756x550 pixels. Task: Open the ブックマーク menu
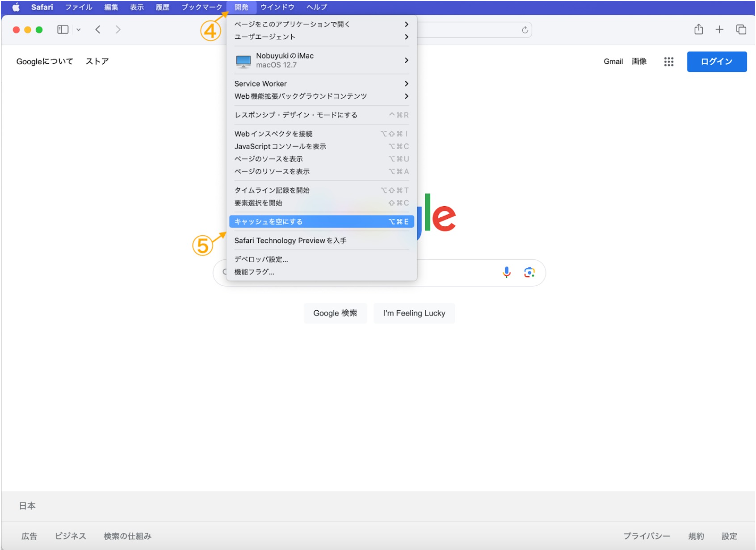(202, 7)
